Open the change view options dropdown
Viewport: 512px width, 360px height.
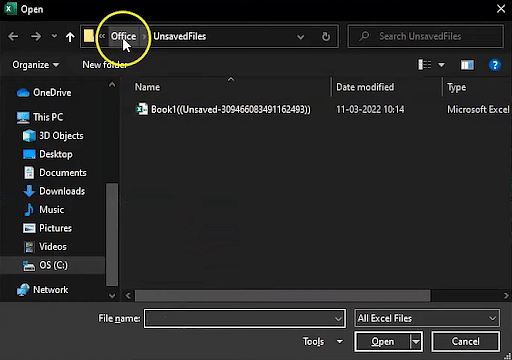441,65
